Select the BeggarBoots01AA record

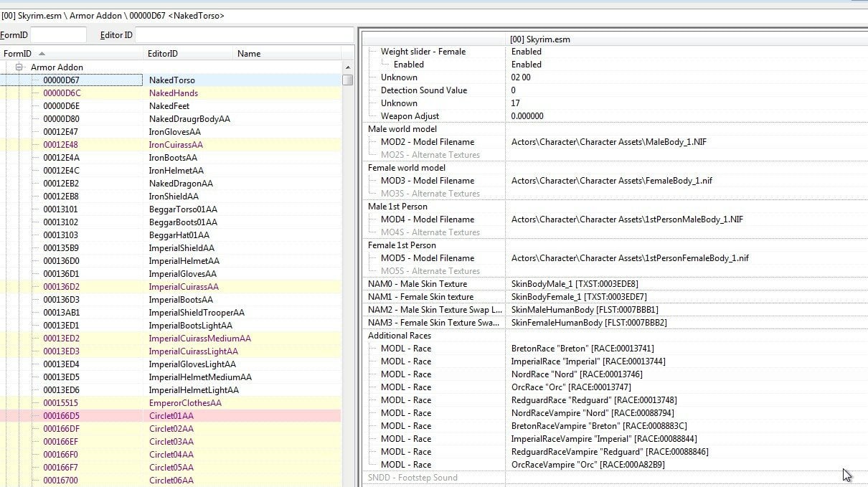pos(171,222)
